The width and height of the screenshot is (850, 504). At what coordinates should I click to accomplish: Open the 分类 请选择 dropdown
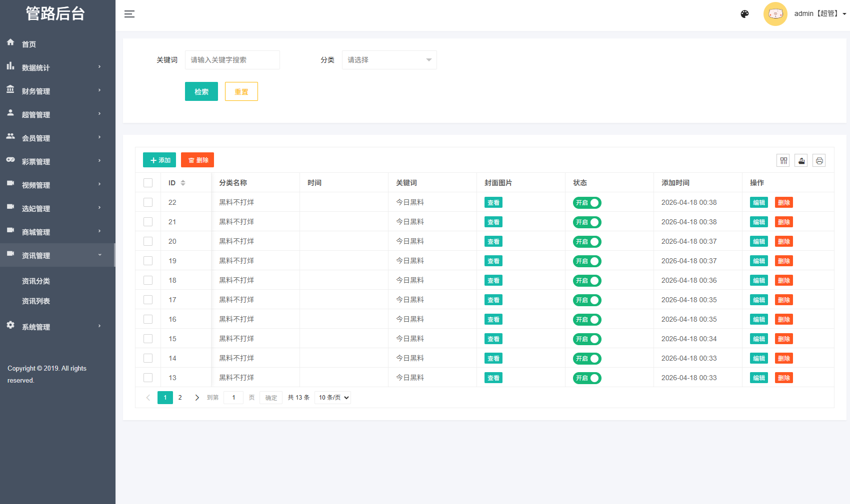pyautogui.click(x=389, y=60)
